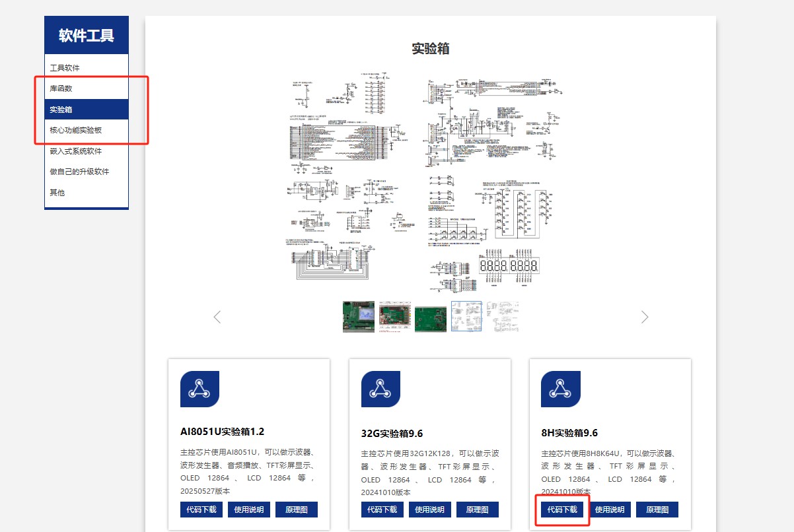The height and width of the screenshot is (532, 794).
Task: Click the 实验箱 page heading
Action: click(x=431, y=48)
